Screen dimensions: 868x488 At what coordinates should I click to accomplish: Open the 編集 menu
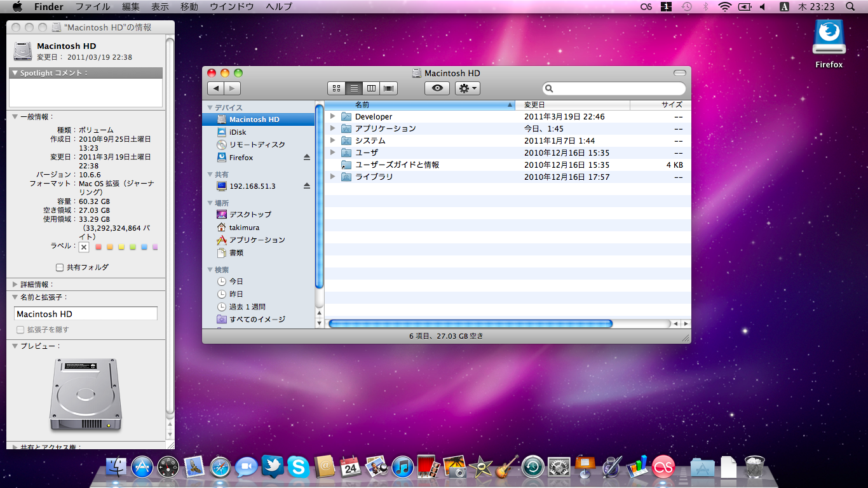[131, 6]
